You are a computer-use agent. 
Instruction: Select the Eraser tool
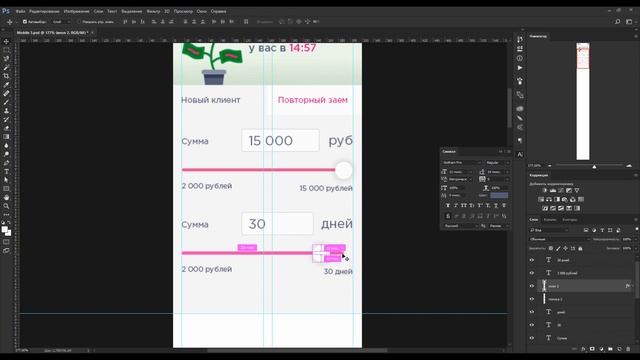(6, 128)
